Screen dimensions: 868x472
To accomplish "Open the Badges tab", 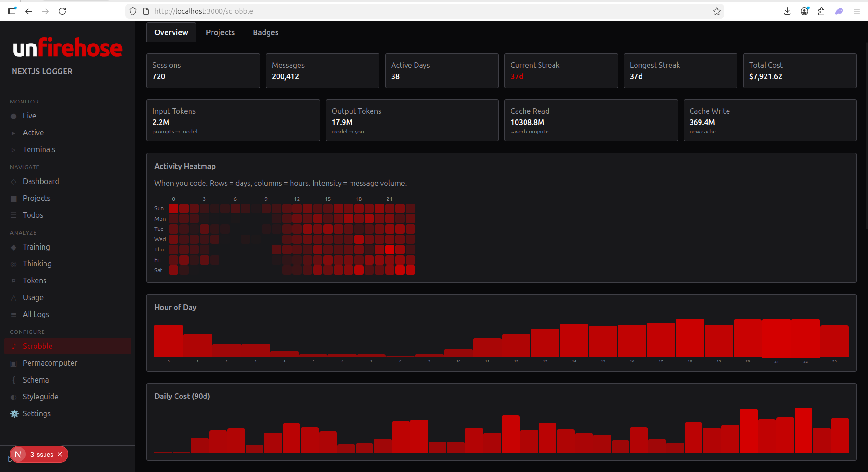I will [265, 32].
